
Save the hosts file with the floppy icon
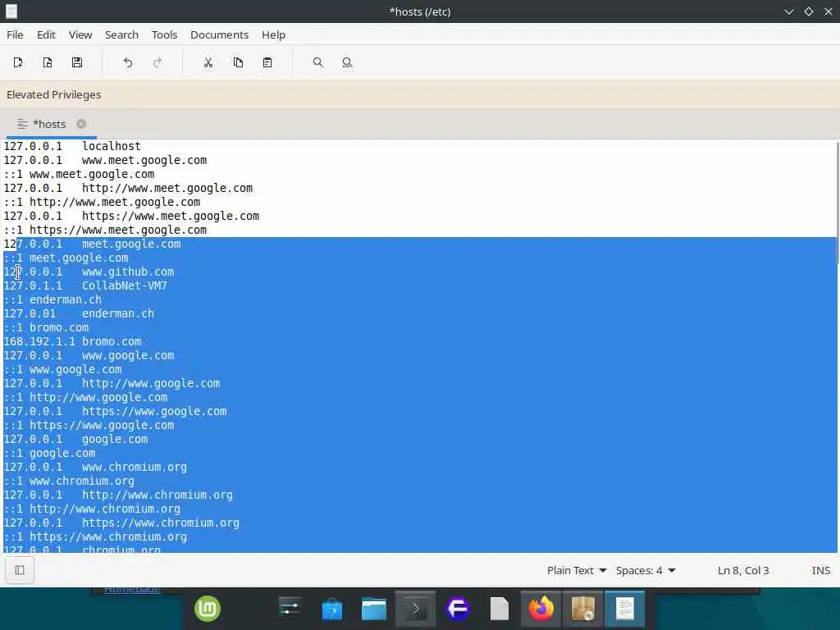coord(77,62)
